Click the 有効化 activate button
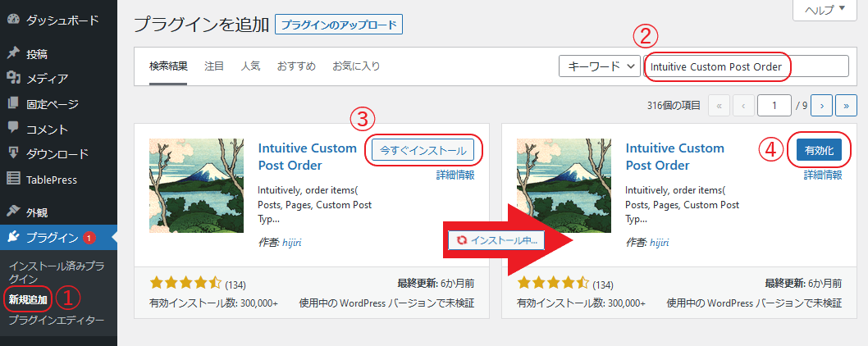 tap(819, 150)
